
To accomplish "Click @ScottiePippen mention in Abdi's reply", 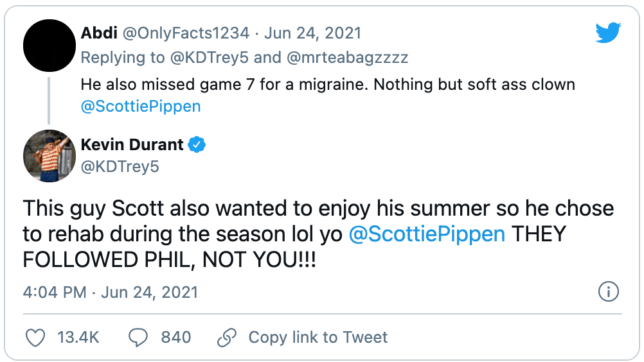I will [x=141, y=107].
